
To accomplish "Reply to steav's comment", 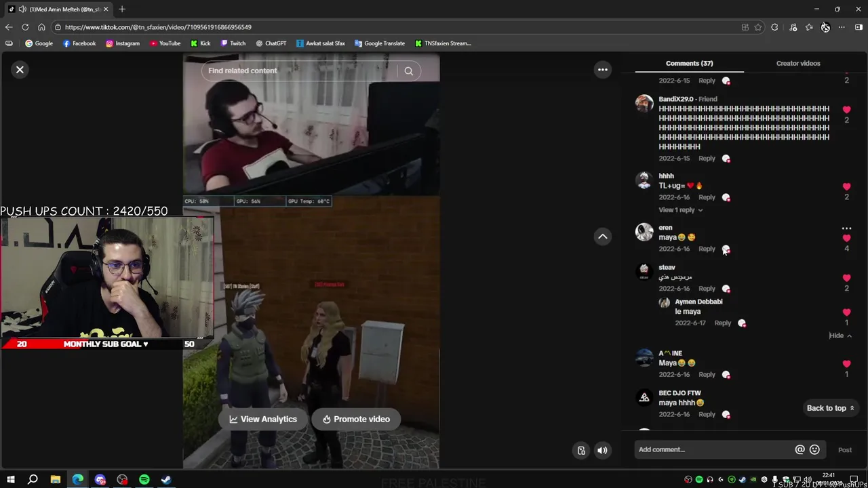I will click(x=707, y=289).
